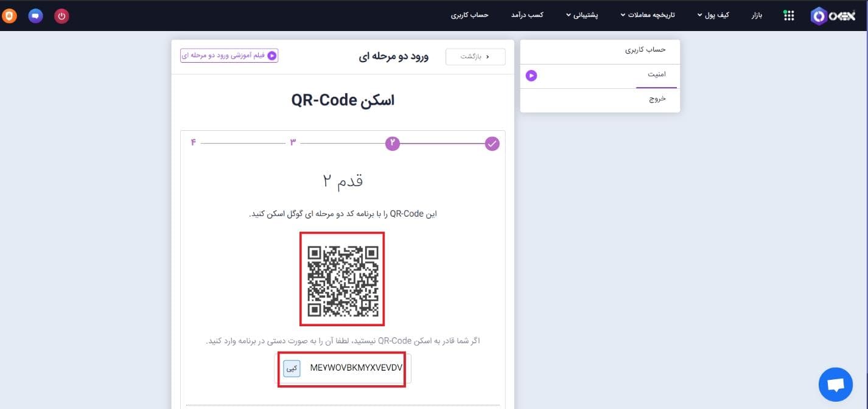This screenshot has height=409, width=868.
Task: Select step ۲ circle in progress bar
Action: [393, 144]
